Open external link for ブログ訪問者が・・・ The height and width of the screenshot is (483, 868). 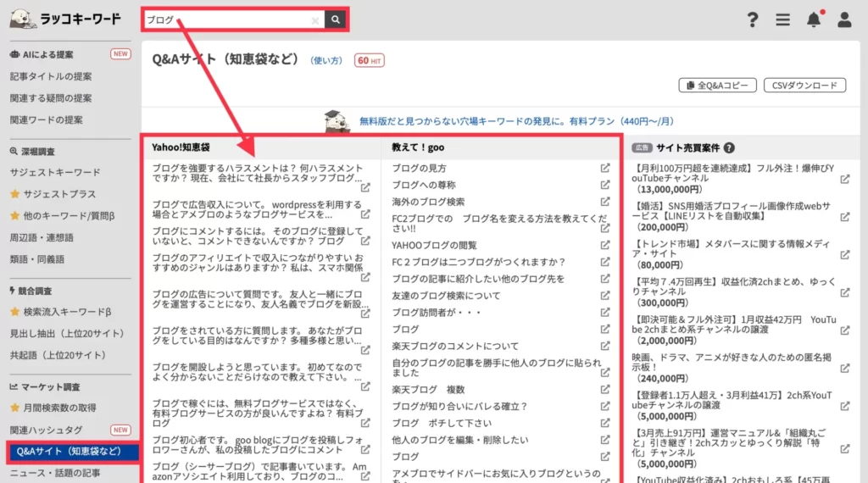(605, 312)
